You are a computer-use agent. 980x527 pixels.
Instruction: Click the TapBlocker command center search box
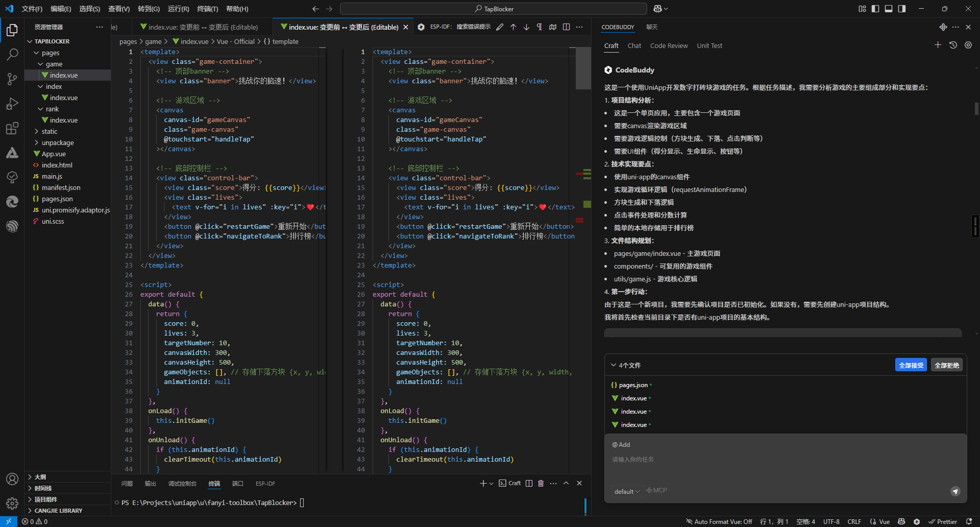click(x=494, y=9)
